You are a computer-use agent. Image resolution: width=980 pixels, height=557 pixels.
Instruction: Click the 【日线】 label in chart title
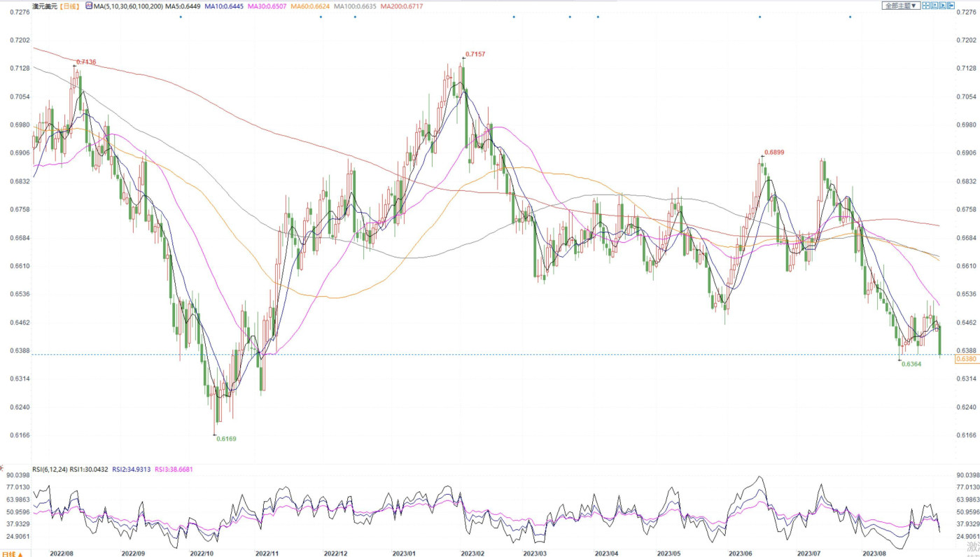click(69, 6)
